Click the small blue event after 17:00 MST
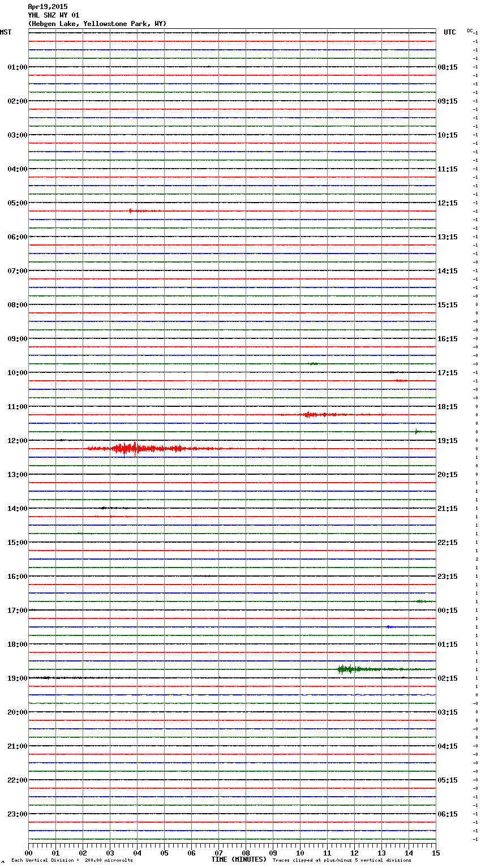 [389, 627]
